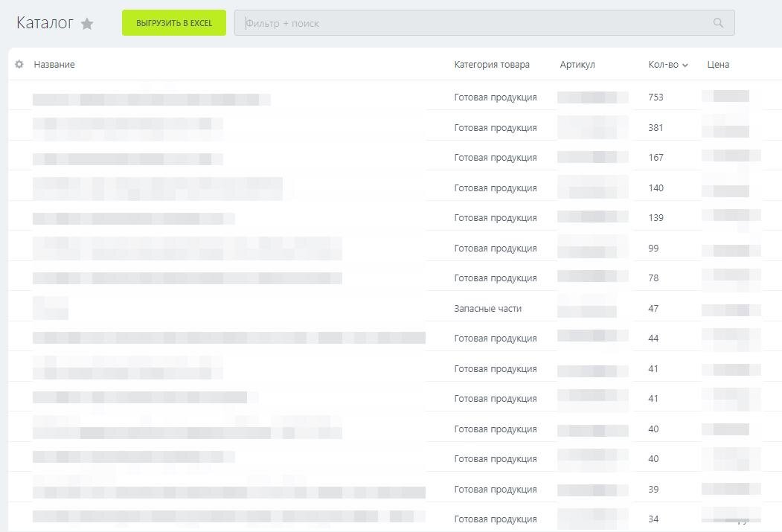
Task: Click Готовая продукция in the 39 row
Action: coord(496,490)
